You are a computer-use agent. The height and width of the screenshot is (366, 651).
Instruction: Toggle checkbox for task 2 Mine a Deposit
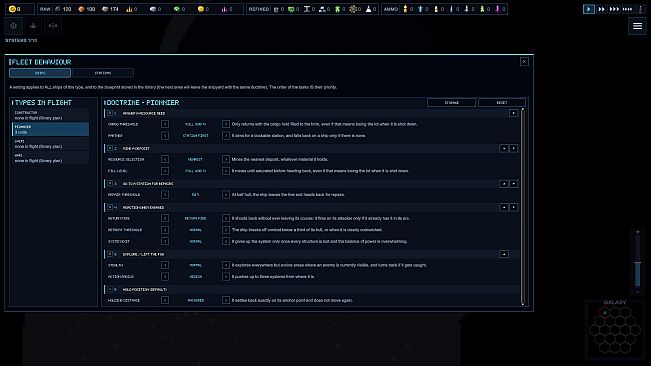[110, 148]
